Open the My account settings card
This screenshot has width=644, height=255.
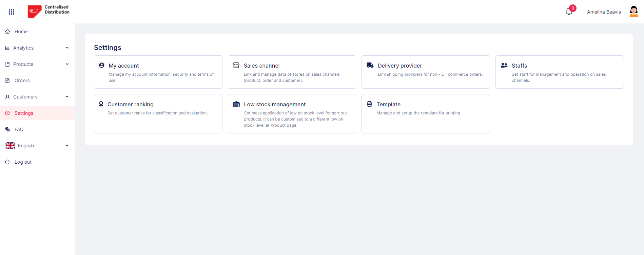coord(158,72)
